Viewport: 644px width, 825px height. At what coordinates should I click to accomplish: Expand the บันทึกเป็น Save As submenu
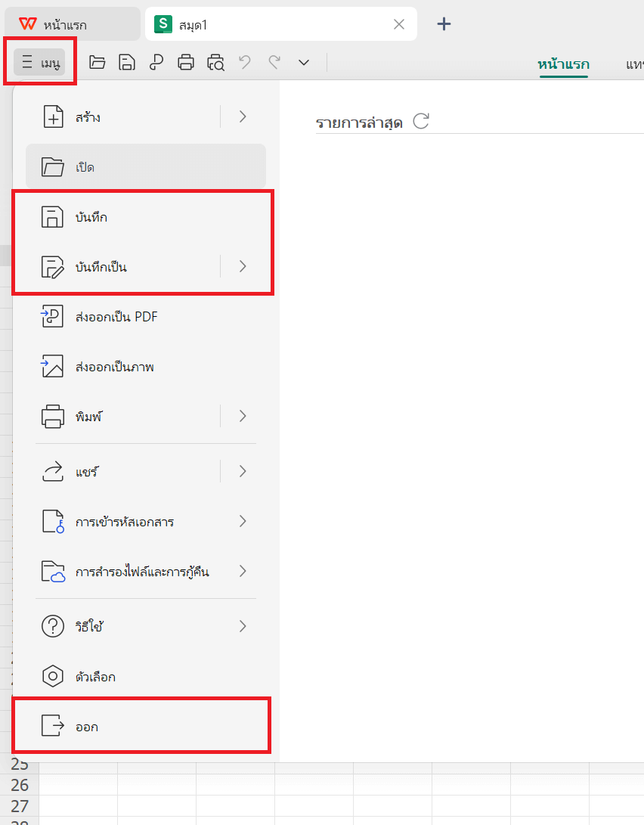pos(242,266)
